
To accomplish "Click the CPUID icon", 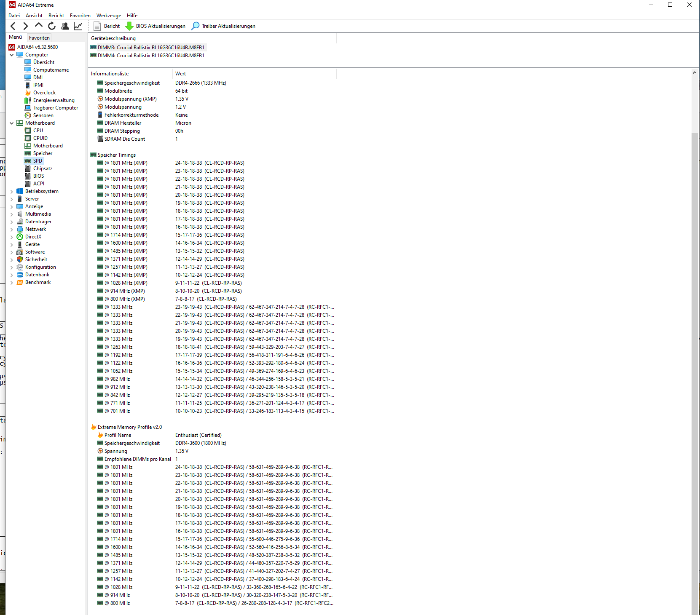I will pyautogui.click(x=28, y=138).
